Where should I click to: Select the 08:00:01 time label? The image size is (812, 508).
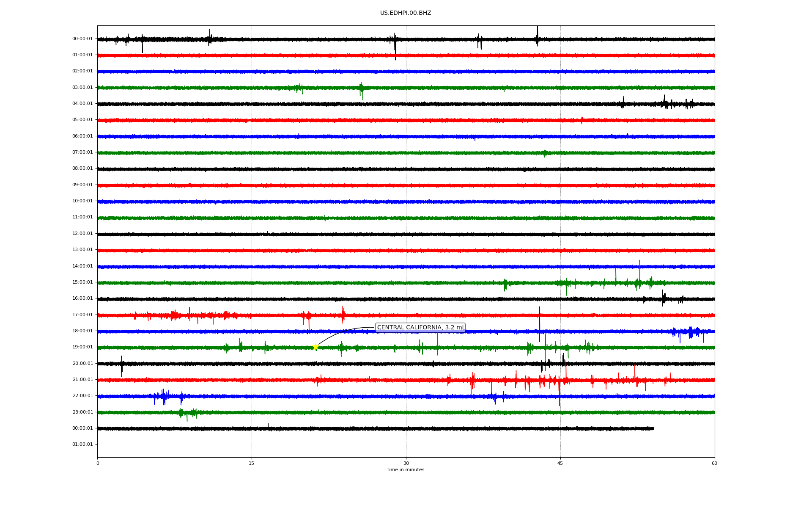[x=82, y=168]
